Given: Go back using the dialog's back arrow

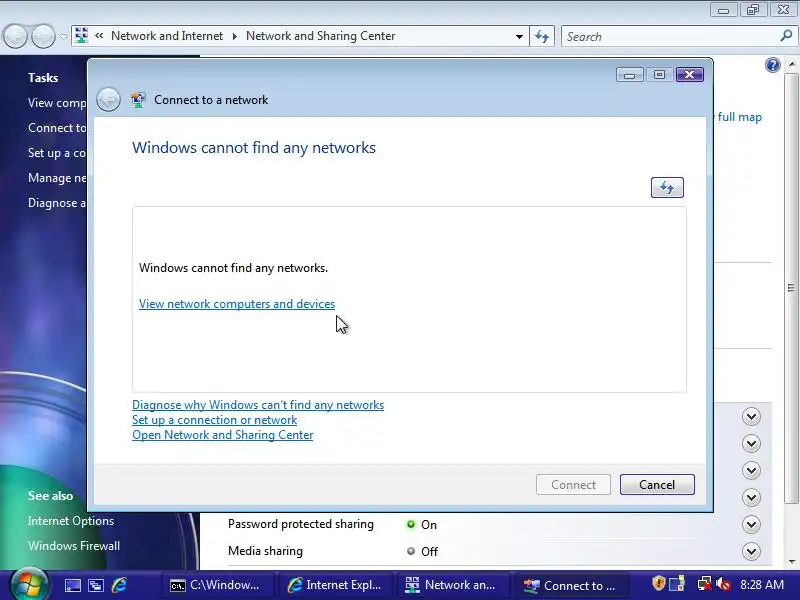Looking at the screenshot, I should click(x=108, y=99).
